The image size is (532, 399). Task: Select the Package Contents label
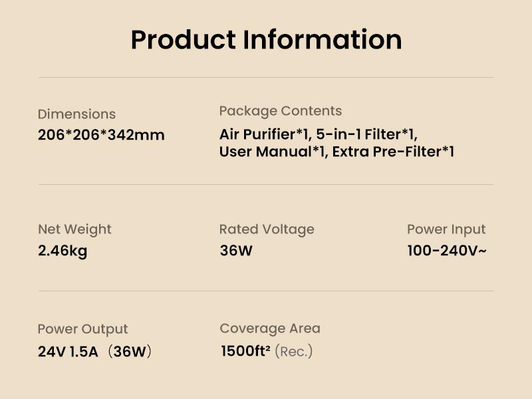click(x=280, y=111)
